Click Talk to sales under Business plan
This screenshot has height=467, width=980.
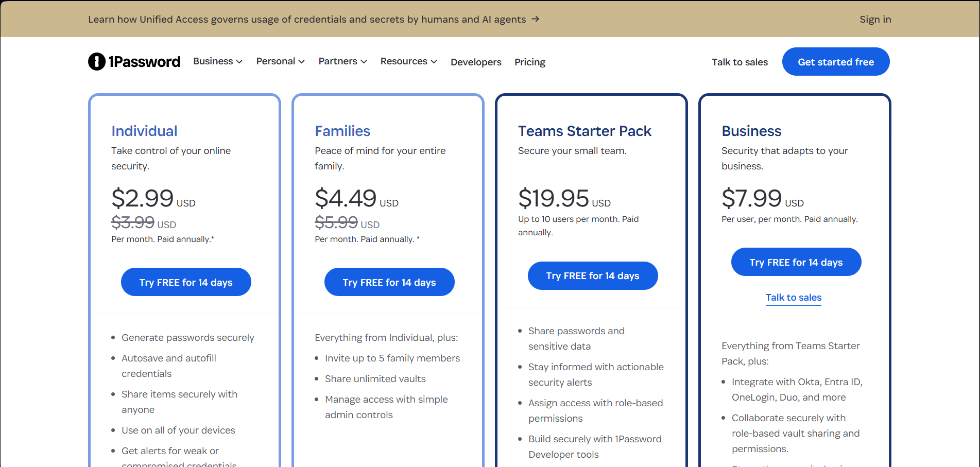point(793,298)
